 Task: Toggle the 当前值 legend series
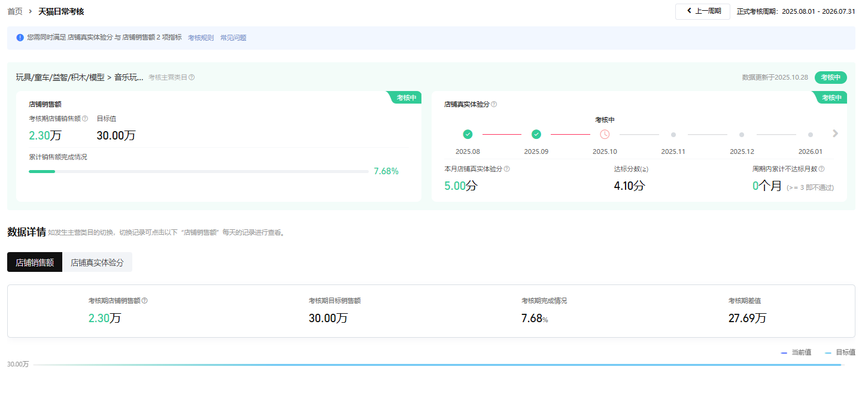(796, 353)
